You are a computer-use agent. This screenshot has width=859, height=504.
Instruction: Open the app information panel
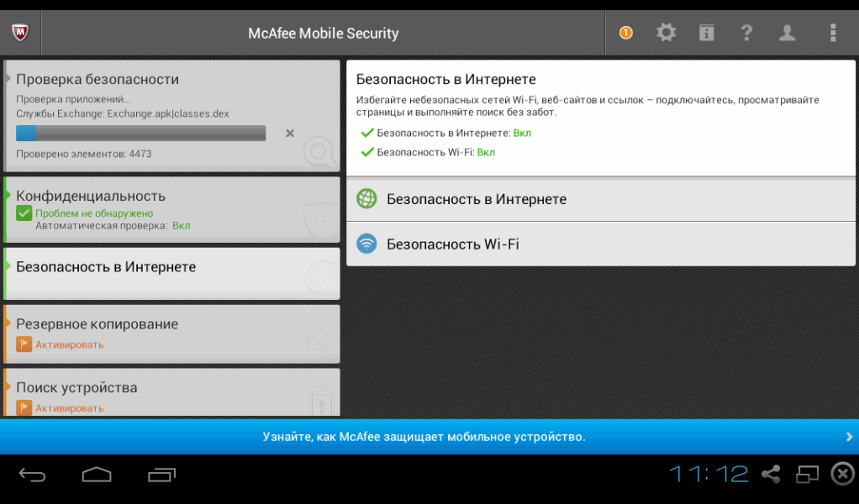pyautogui.click(x=706, y=32)
